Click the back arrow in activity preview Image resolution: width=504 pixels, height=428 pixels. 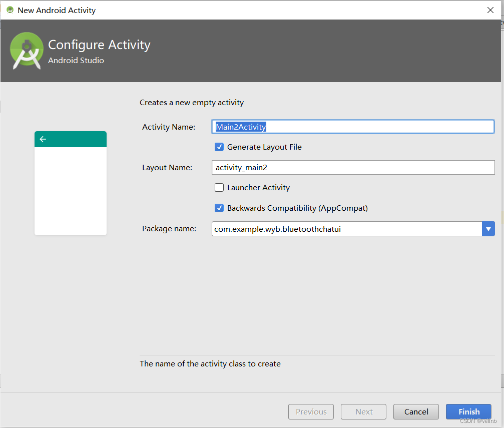click(x=43, y=139)
